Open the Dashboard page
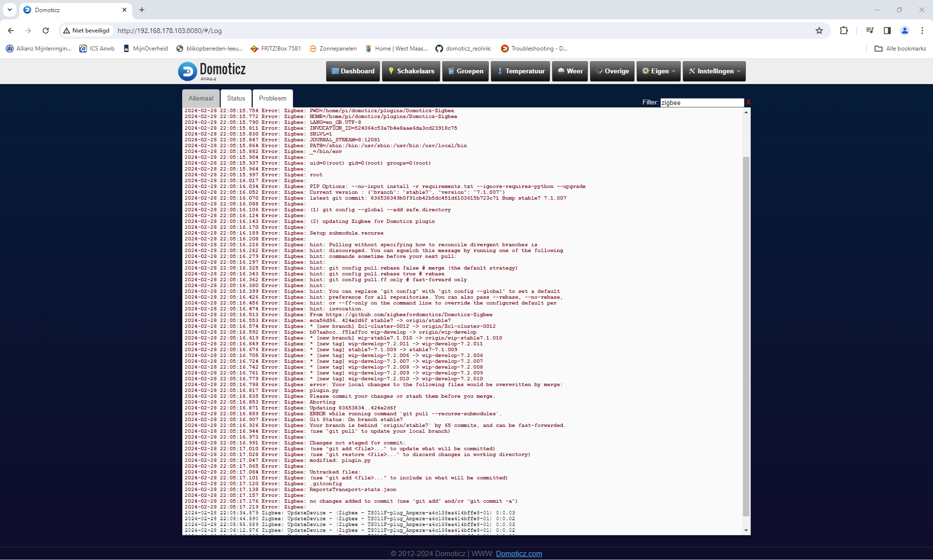The width and height of the screenshot is (933, 560). [353, 71]
